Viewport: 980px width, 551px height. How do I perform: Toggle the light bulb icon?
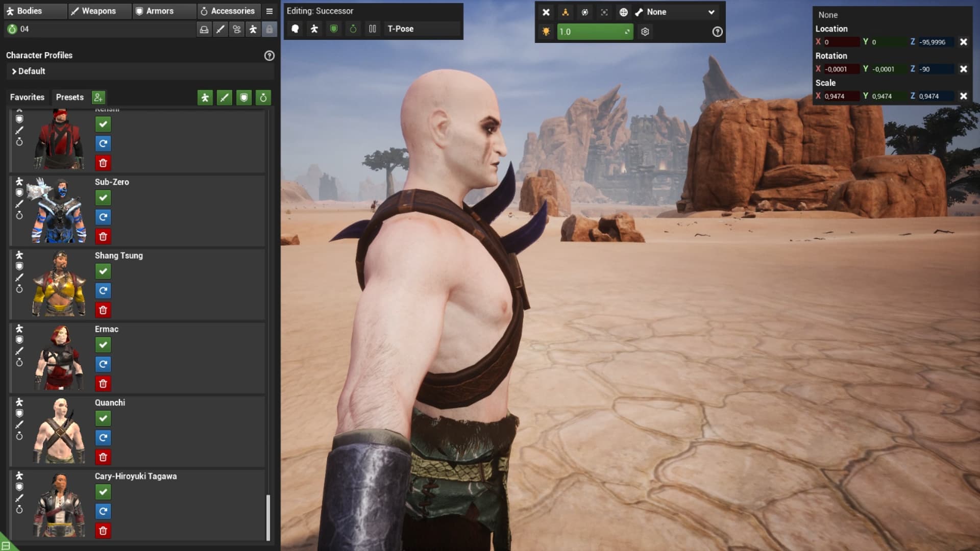[x=546, y=32]
